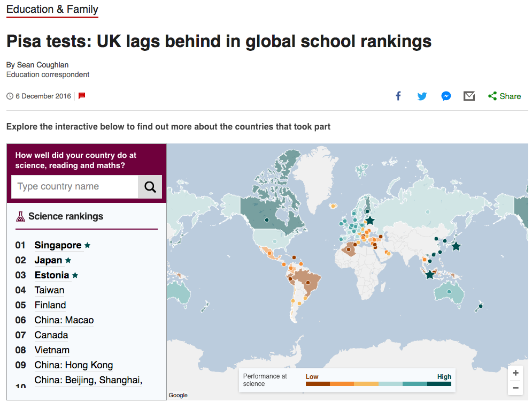Click the red comments flag icon
Viewport: 532px width, 402px height.
(x=82, y=96)
